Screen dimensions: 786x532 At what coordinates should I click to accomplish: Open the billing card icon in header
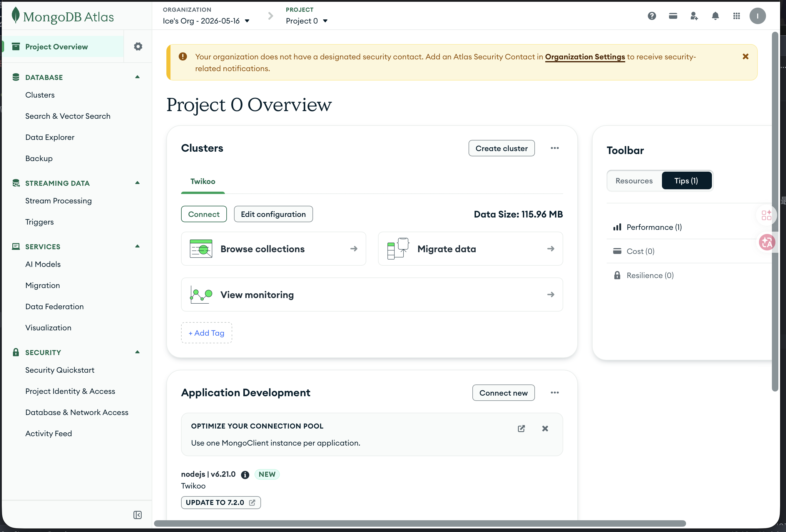click(673, 16)
